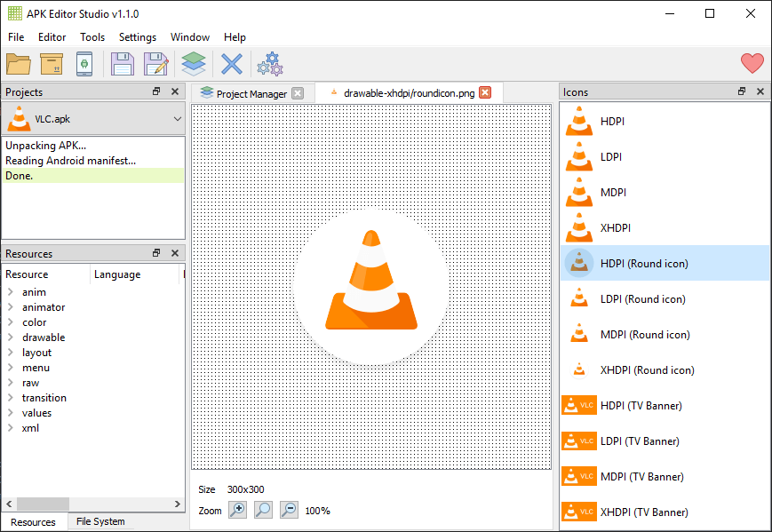Click the horizontal scrollbar in the Resources panel
This screenshot has width=772, height=532.
(43, 504)
